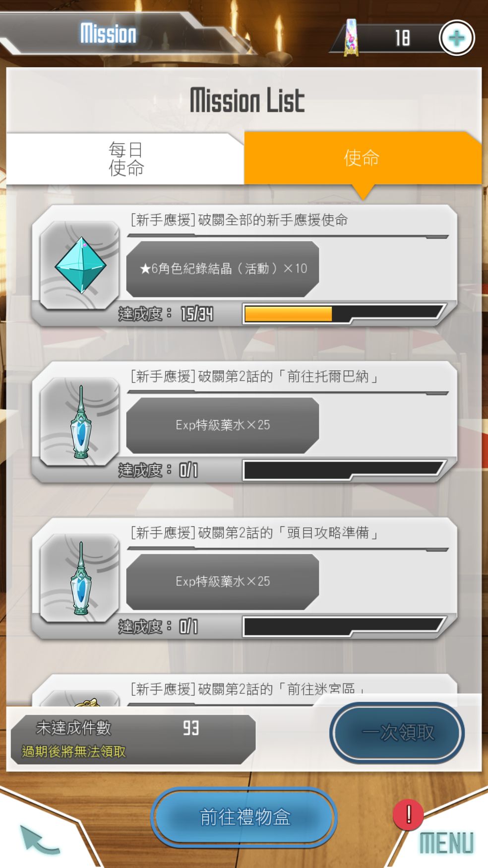Click Exp特級藥水×25 reward for 頭目攻略準備
488x868 pixels.
pos(223,582)
